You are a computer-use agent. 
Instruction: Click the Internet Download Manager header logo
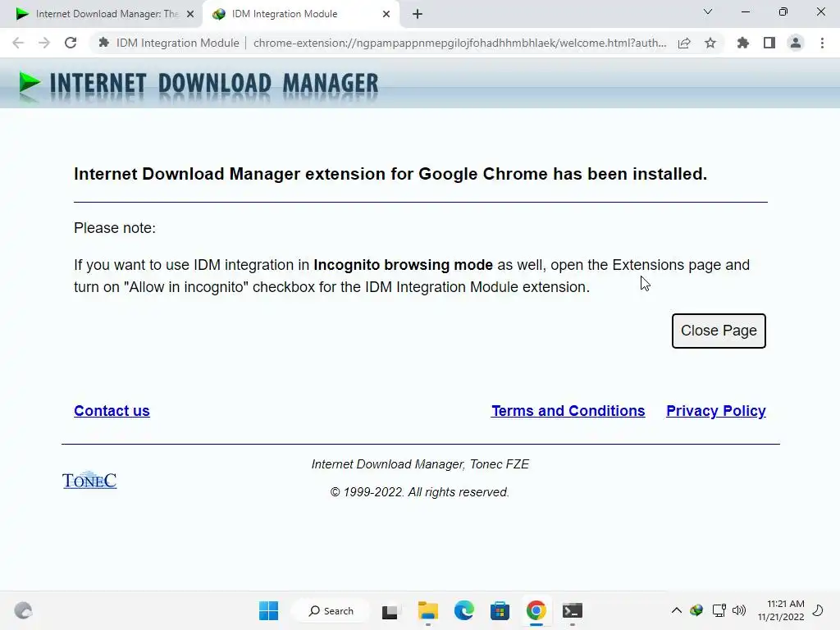(199, 84)
